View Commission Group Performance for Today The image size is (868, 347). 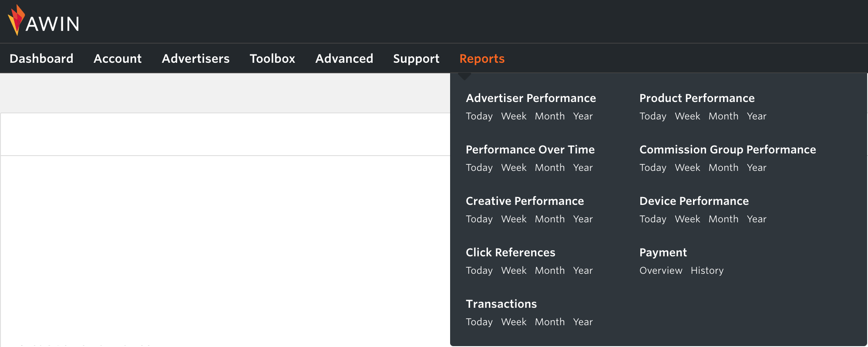tap(653, 168)
